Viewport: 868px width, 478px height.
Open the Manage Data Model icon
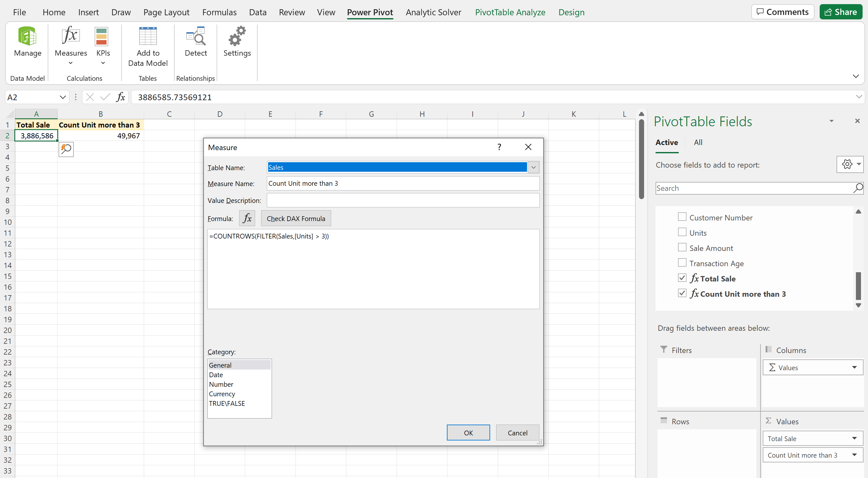(27, 36)
